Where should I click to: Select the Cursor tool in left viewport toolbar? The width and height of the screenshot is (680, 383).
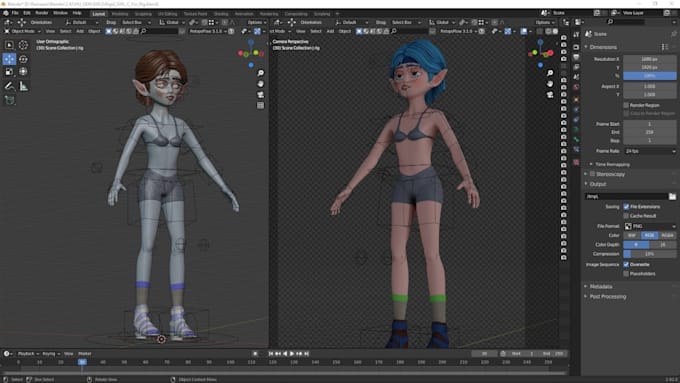(x=23, y=45)
